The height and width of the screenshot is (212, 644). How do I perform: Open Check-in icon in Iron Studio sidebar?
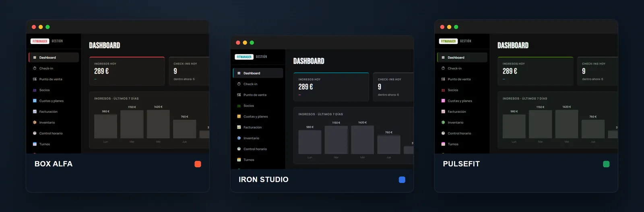click(x=239, y=84)
